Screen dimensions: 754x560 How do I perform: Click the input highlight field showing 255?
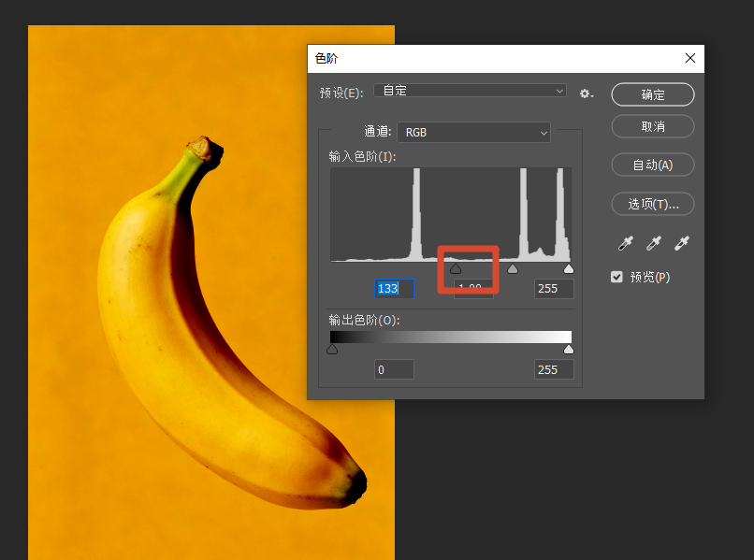click(554, 288)
